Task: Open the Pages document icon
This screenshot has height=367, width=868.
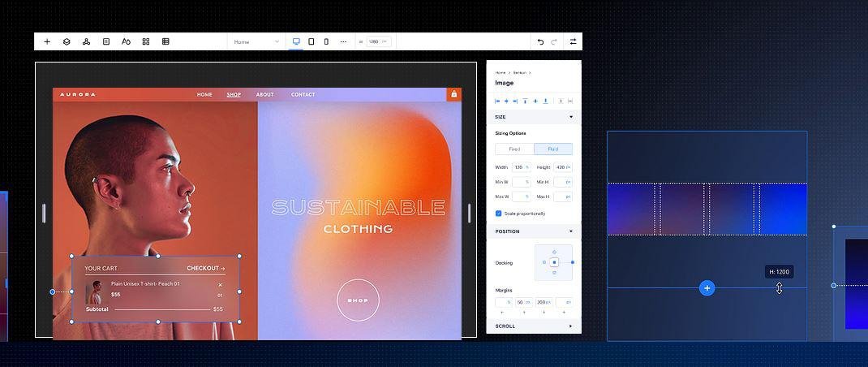Action: (106, 41)
